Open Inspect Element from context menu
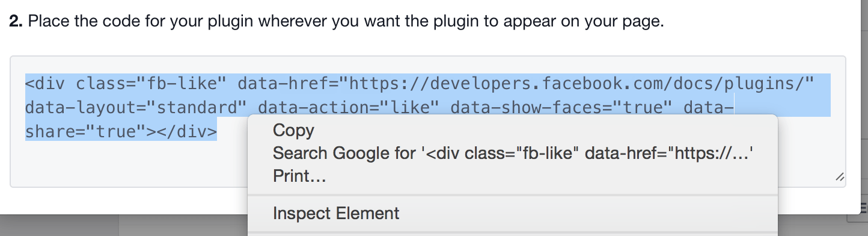868x236 pixels. (336, 213)
